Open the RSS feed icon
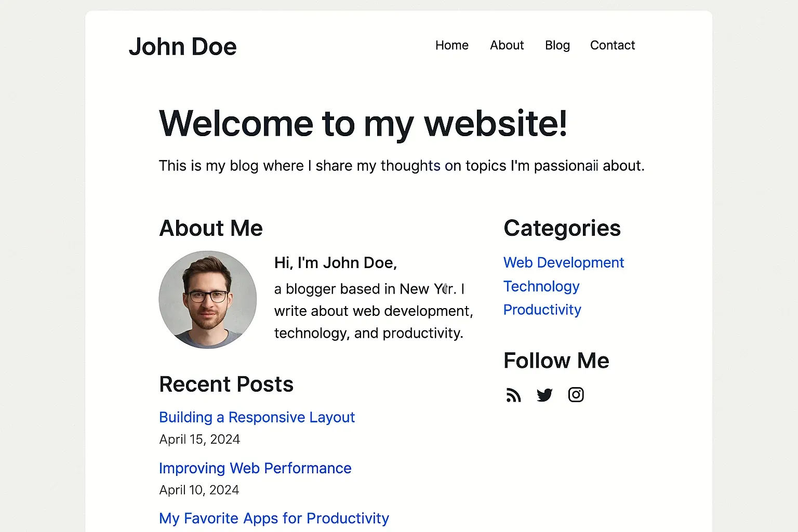The height and width of the screenshot is (532, 798). click(513, 395)
